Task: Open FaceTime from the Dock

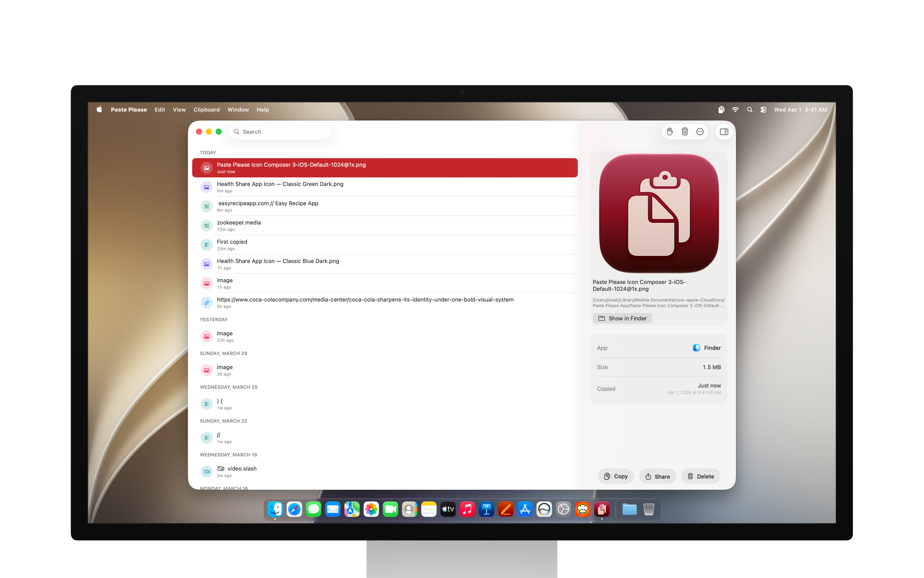Action: pos(390,509)
